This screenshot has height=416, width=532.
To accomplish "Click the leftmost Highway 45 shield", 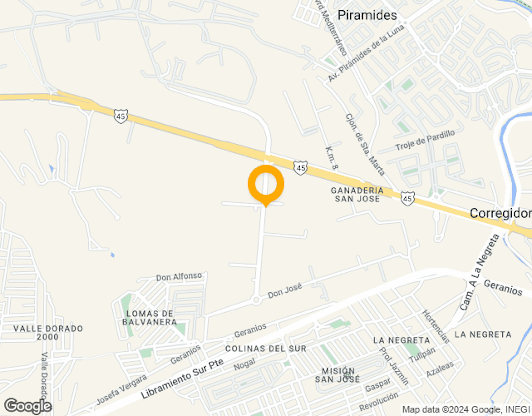I will pos(121,116).
